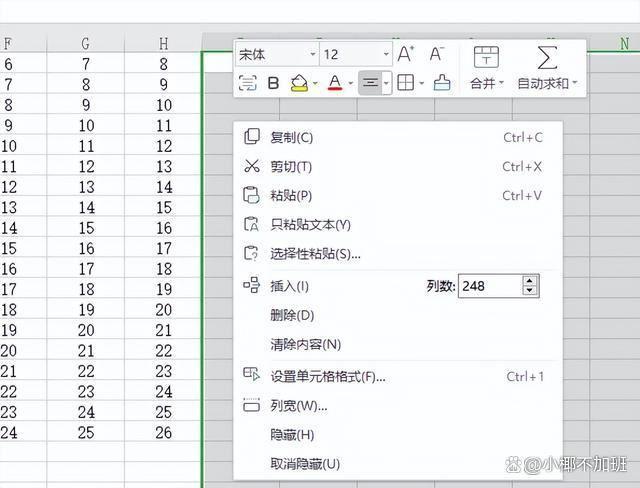This screenshot has height=488, width=640.
Task: Expand the fill color dropdown arrow
Action: (315, 84)
